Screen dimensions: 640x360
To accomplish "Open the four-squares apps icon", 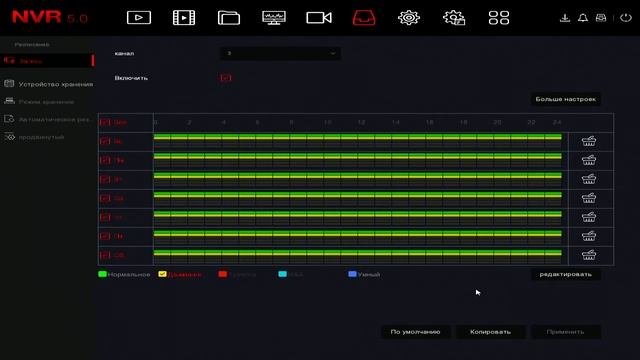I will [499, 18].
